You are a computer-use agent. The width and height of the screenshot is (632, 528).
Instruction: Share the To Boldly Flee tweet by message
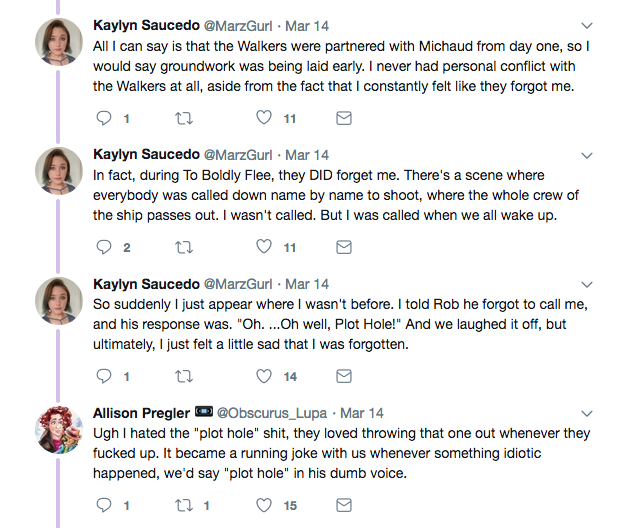pyautogui.click(x=343, y=247)
